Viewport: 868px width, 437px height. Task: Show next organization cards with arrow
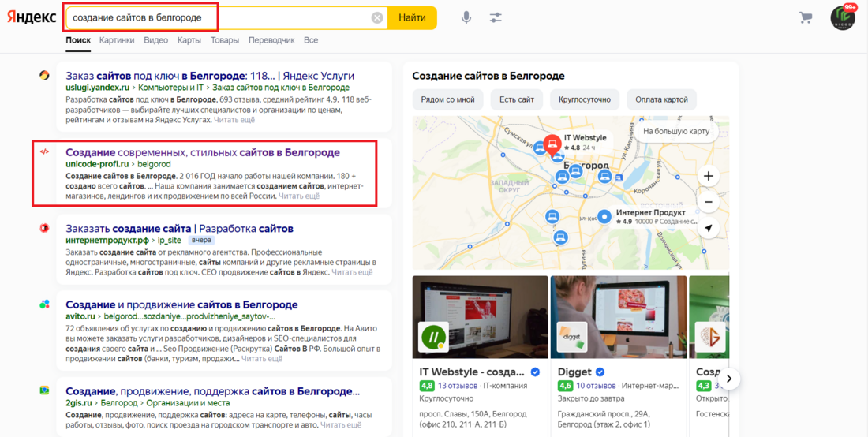point(729,379)
